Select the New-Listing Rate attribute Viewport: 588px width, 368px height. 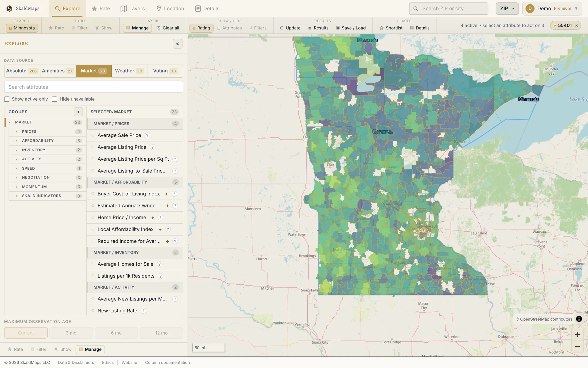(135, 311)
